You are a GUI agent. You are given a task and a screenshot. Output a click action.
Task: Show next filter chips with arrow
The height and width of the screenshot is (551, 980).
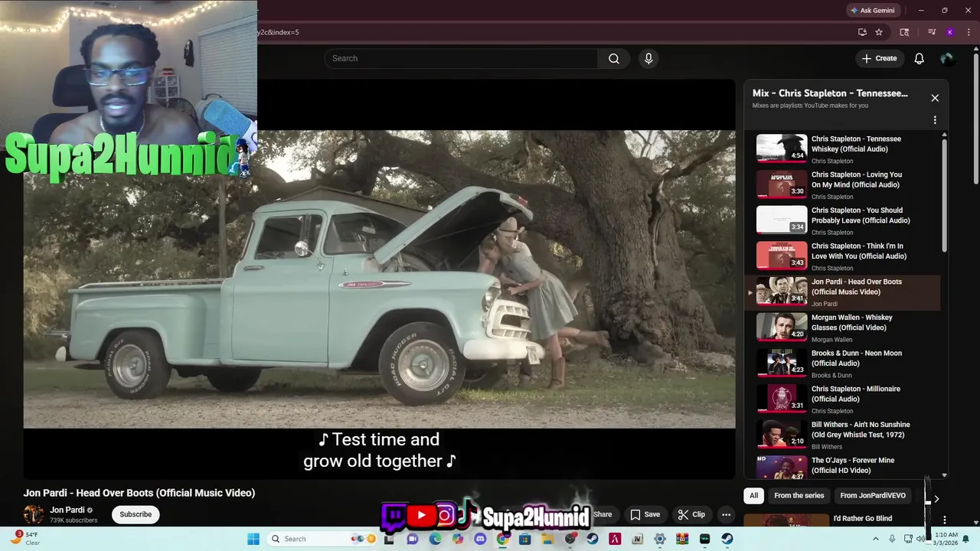[x=936, y=499]
